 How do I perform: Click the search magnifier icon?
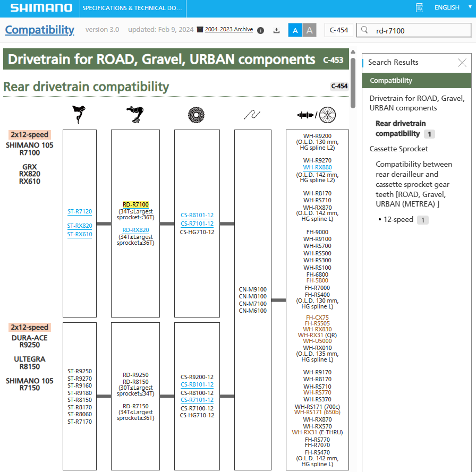[x=364, y=30]
